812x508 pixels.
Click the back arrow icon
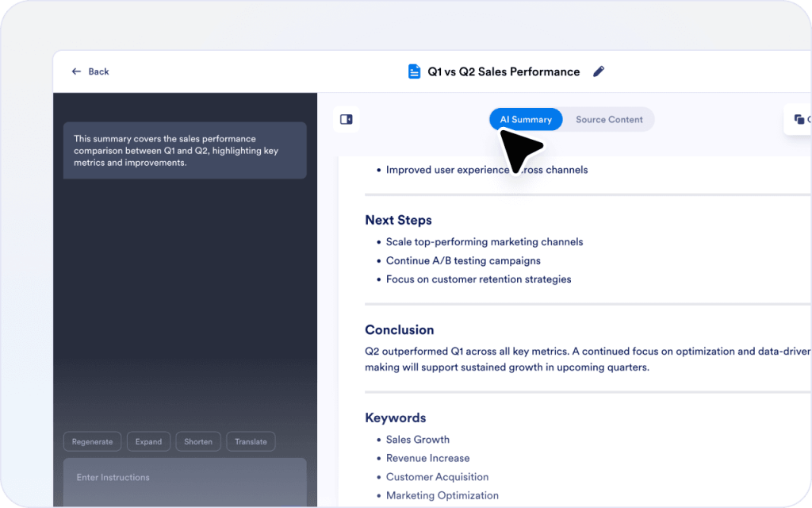76,71
